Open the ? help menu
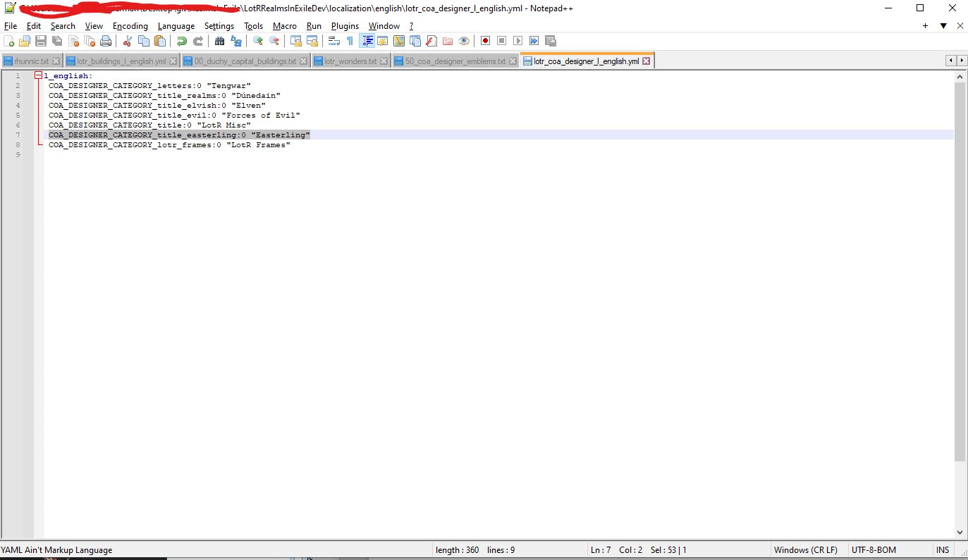 pyautogui.click(x=411, y=26)
